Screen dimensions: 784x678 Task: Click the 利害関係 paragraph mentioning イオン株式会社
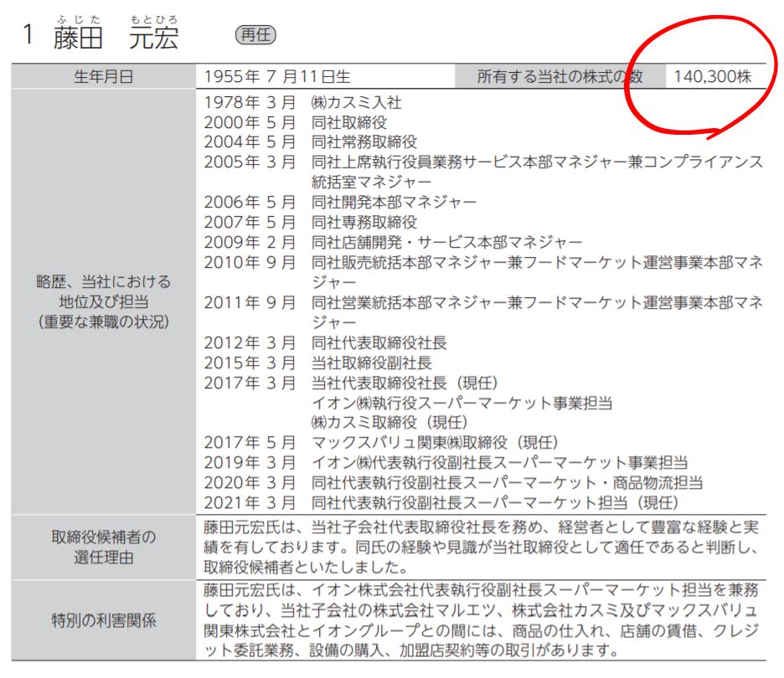point(481,620)
